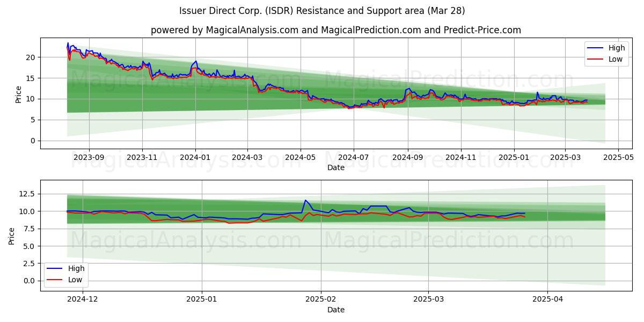Click the '20' y-axis tick on the top chart
The image size is (644, 322).
(x=32, y=57)
